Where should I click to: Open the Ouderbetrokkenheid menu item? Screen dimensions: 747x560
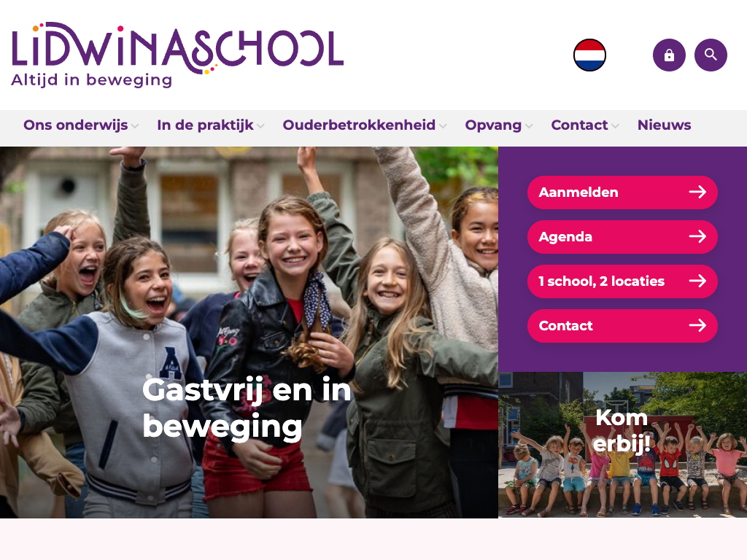pyautogui.click(x=359, y=125)
